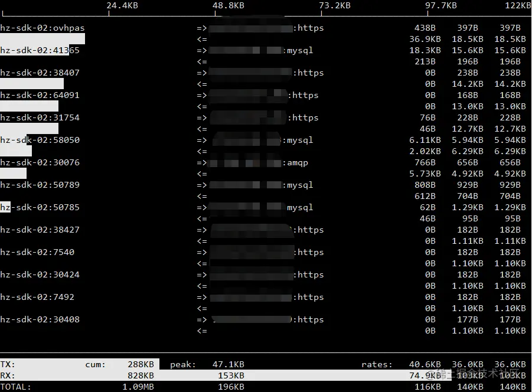Click the 5.73KB receive value

(x=425, y=174)
